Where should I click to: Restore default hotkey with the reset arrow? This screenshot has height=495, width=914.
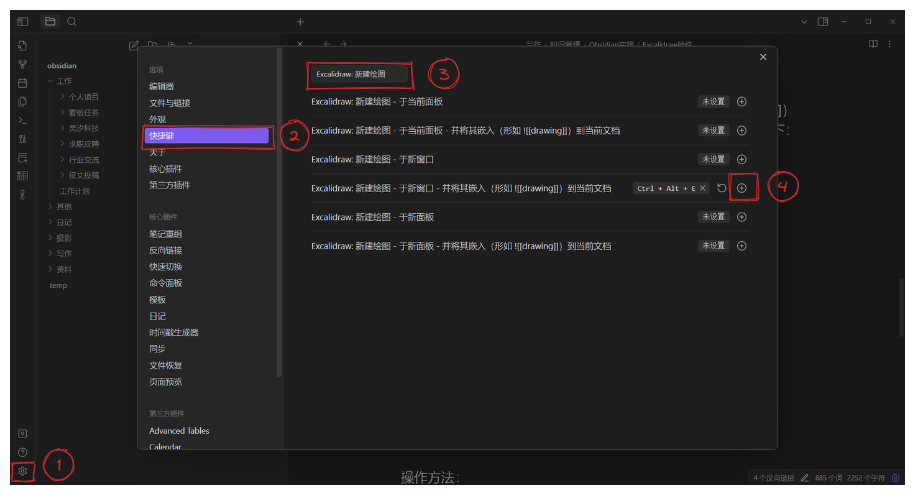pos(722,188)
